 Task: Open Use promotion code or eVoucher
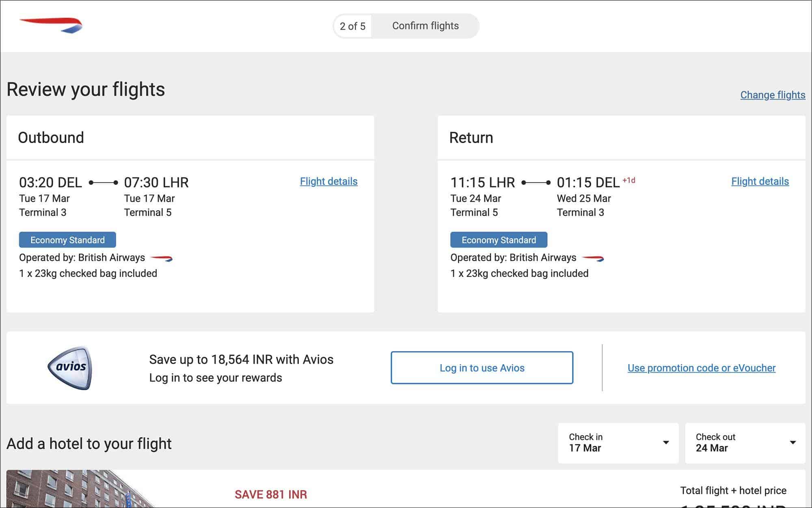click(701, 368)
